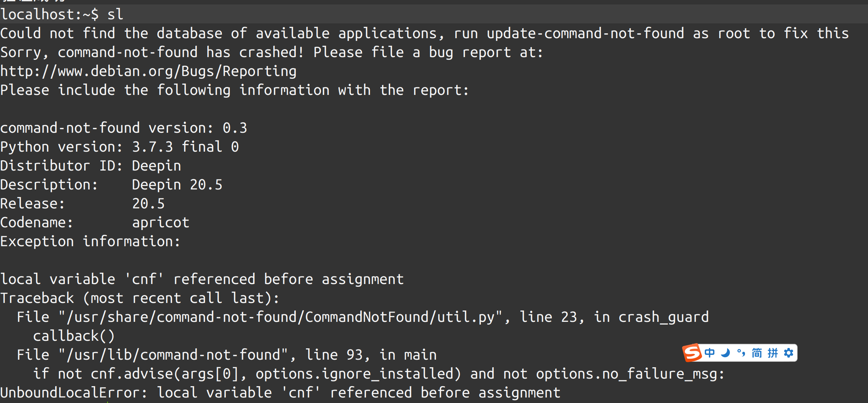Switch the Chinese punctuation mode icon

click(x=741, y=353)
